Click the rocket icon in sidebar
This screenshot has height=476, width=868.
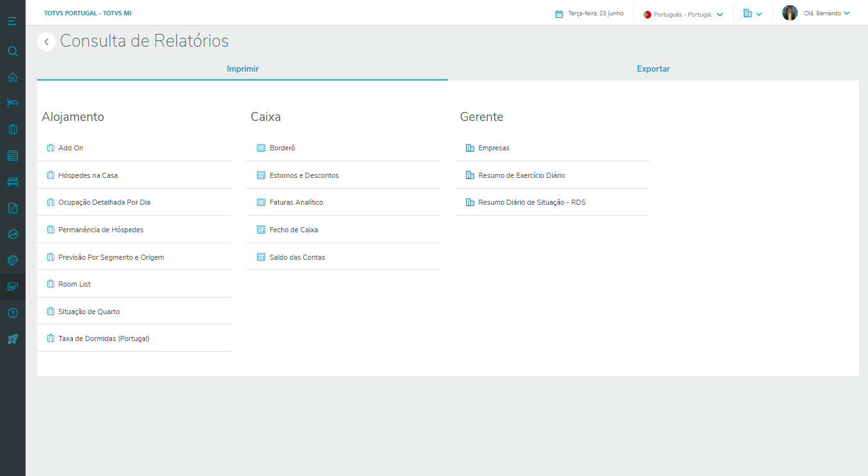(12, 339)
